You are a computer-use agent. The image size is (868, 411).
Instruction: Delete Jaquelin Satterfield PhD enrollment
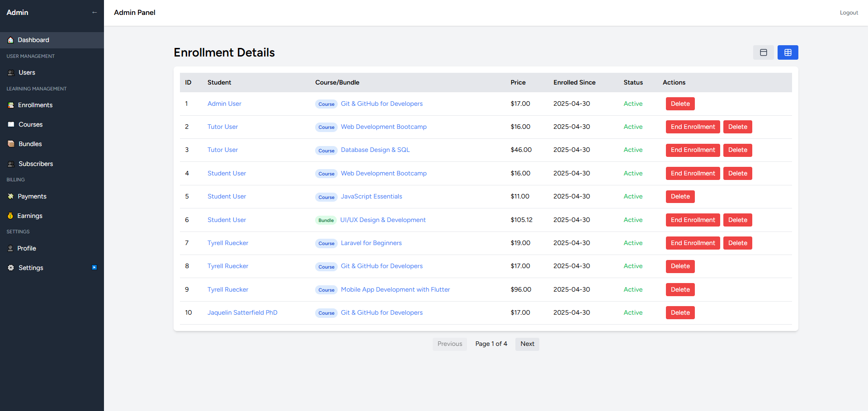tap(680, 313)
